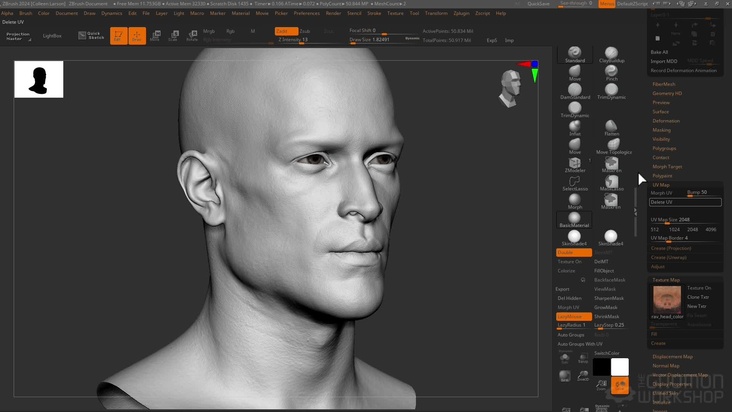Click the LightBox button
Image resolution: width=732 pixels, height=412 pixels.
(52, 35)
